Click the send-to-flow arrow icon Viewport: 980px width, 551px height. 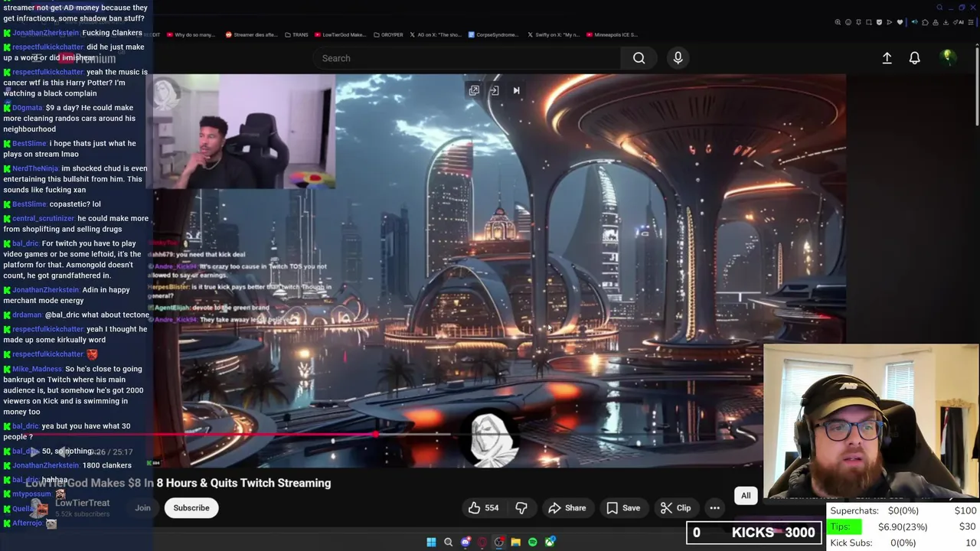click(x=890, y=22)
